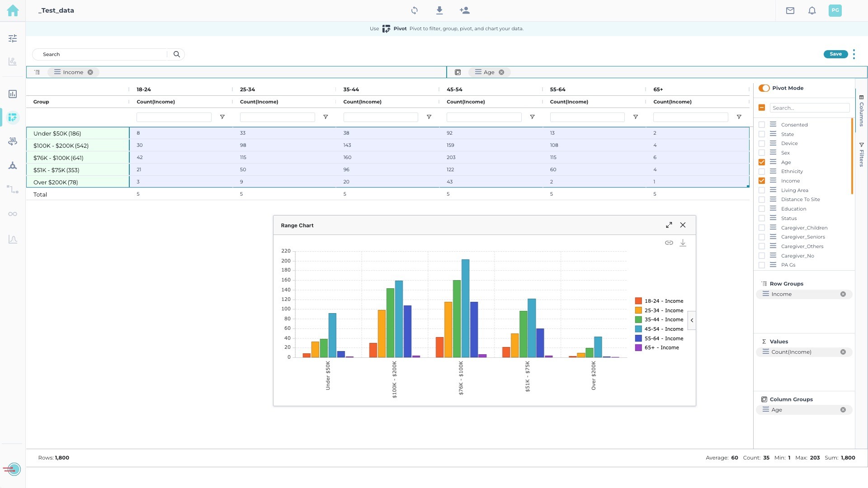Click the add user share icon

click(x=464, y=10)
